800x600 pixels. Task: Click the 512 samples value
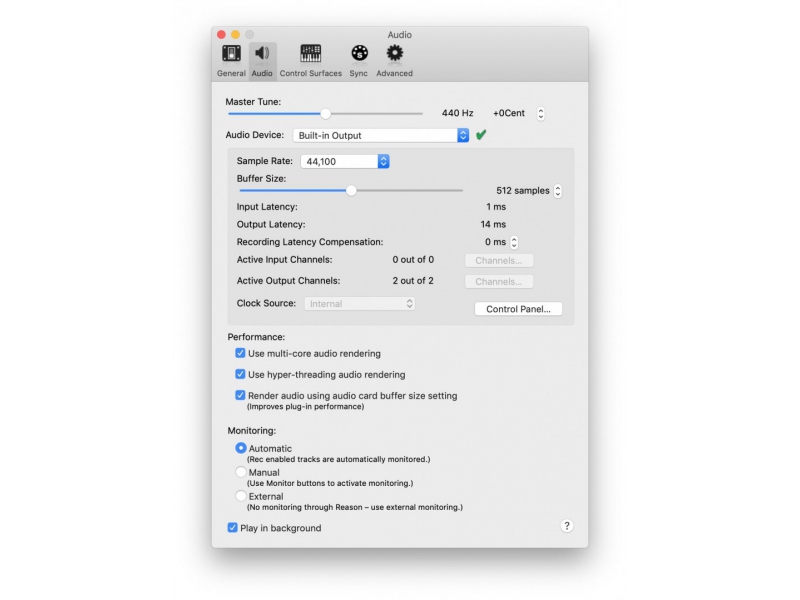point(522,190)
